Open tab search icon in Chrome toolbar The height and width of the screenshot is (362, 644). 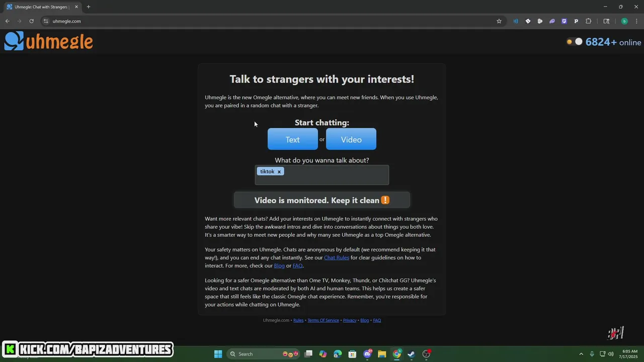click(x=606, y=21)
